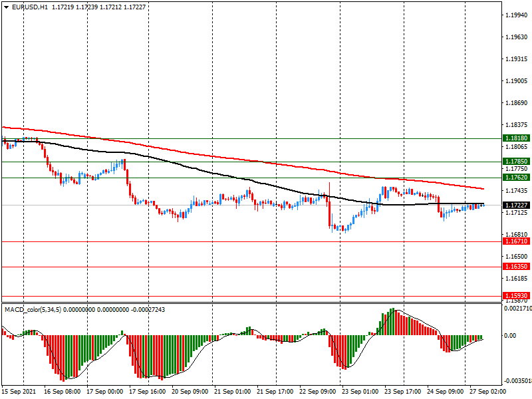Click the 17 Sep 00:00 time label
The width and height of the screenshot is (532, 399).
(105, 392)
